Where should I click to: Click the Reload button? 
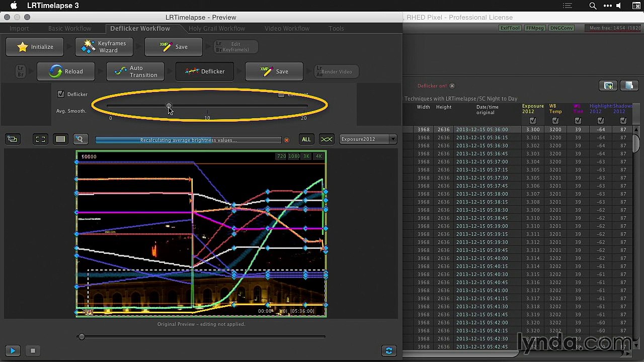click(65, 71)
